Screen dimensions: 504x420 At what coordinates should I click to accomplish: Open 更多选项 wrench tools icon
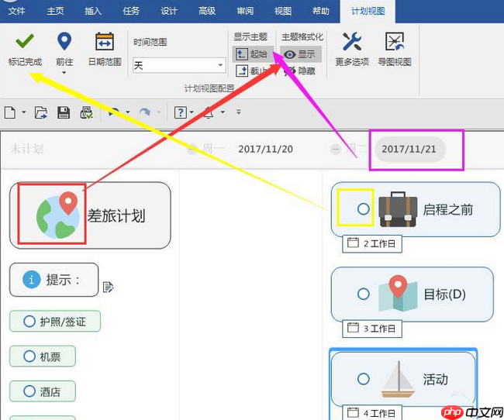(352, 42)
